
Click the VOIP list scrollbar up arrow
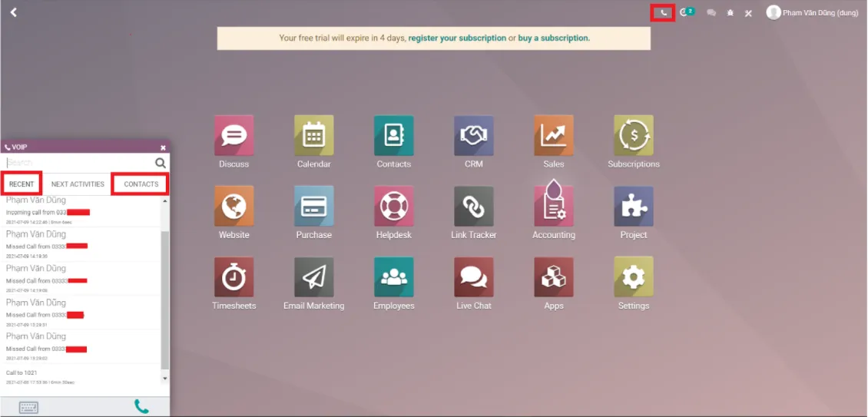[165, 200]
